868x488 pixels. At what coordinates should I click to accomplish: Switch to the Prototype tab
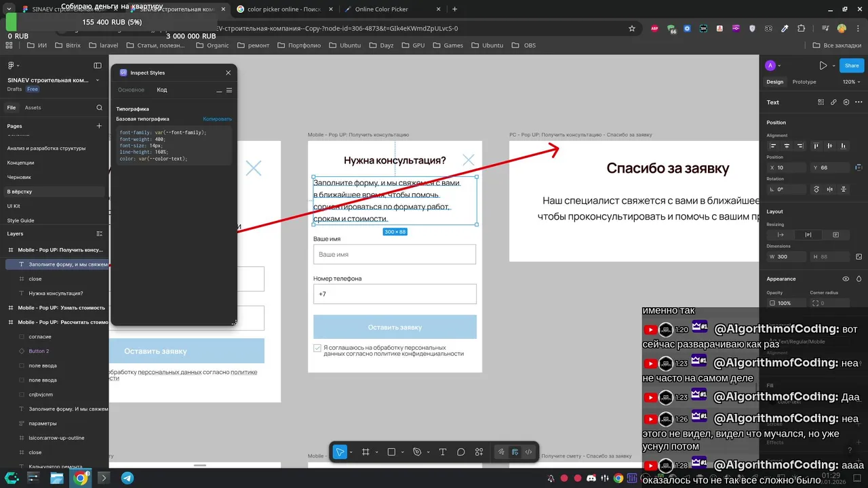click(x=804, y=82)
